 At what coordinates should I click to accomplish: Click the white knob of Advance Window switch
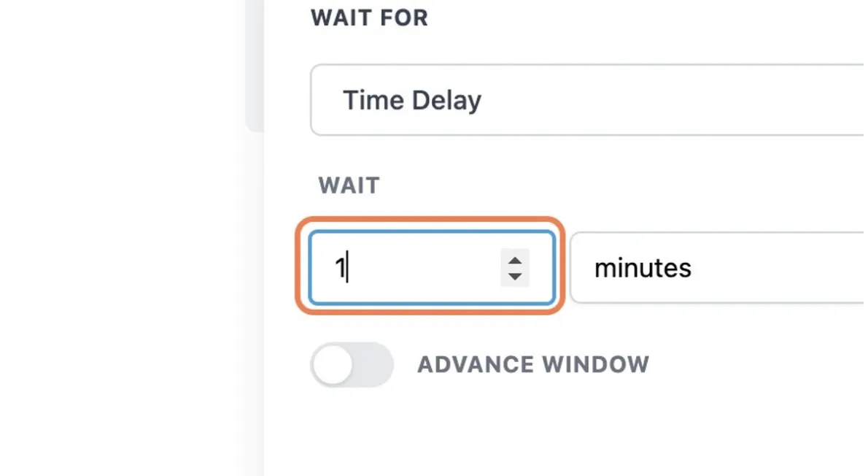click(333, 365)
